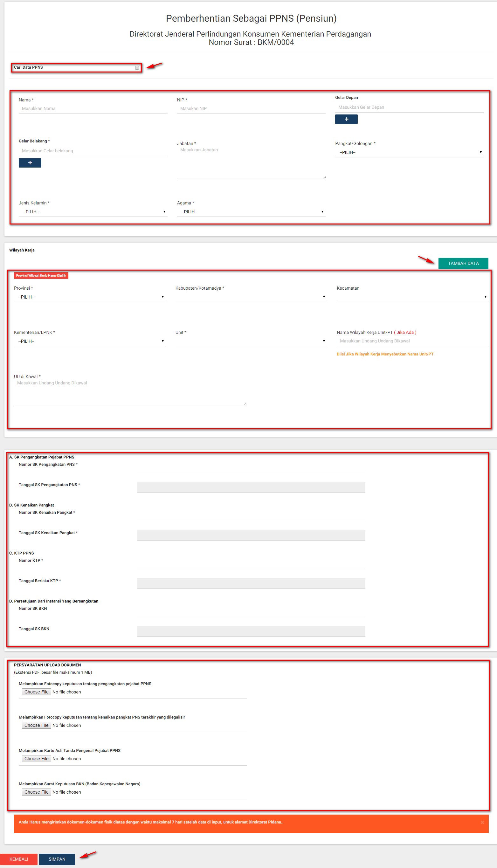
Task: Open the Agama dropdown
Action: tap(251, 212)
